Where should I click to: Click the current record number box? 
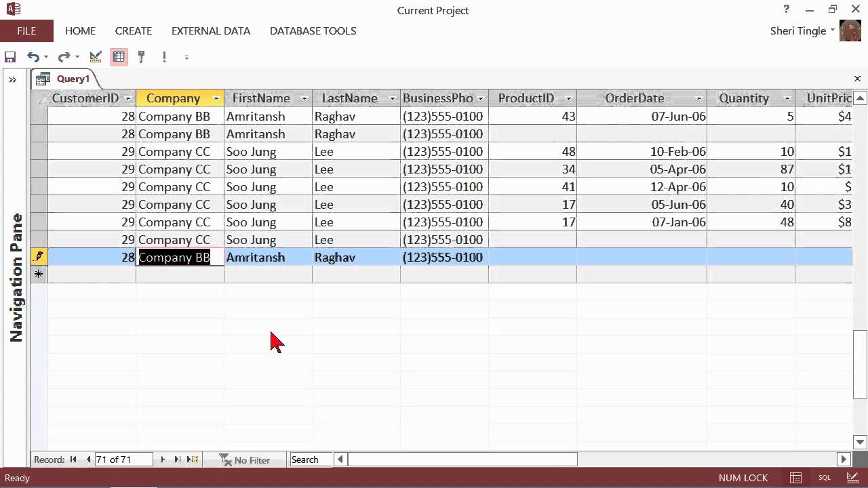tap(123, 460)
